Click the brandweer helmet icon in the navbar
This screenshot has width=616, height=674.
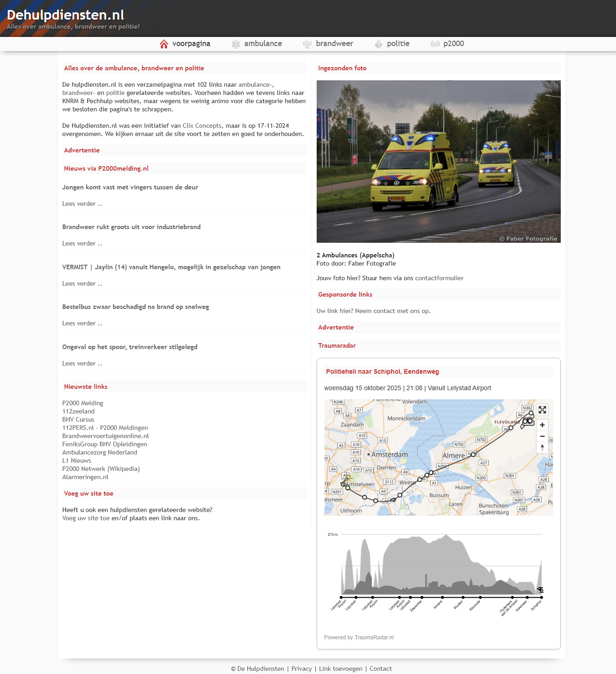pyautogui.click(x=307, y=44)
